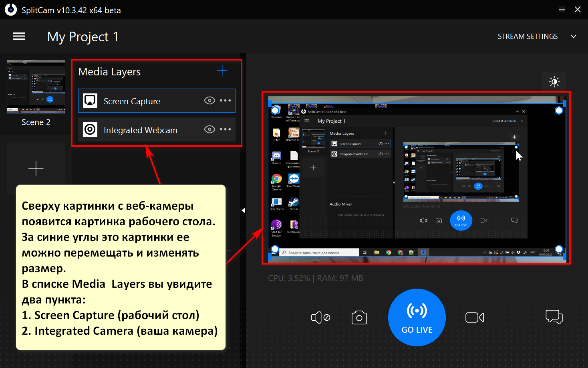The height and width of the screenshot is (368, 588).
Task: Open more options for the Integrated Webcam layer
Action: (225, 129)
